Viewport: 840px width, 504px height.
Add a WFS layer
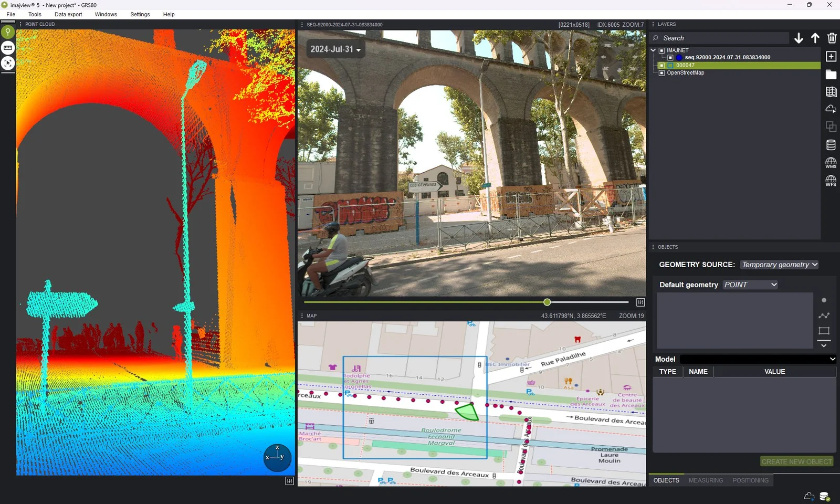click(x=831, y=181)
